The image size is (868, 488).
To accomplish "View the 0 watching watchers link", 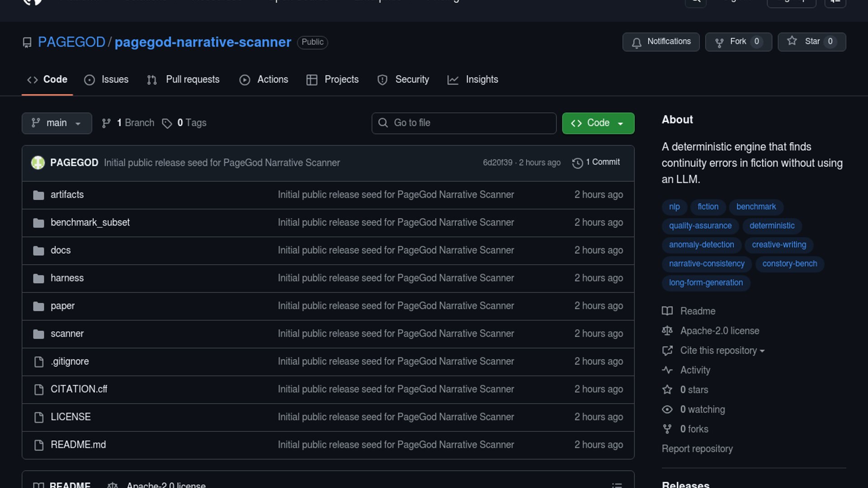I will tap(702, 409).
